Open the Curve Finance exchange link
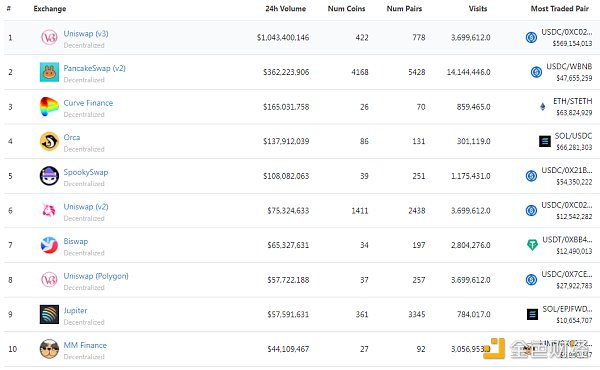The image size is (600, 370). (88, 103)
